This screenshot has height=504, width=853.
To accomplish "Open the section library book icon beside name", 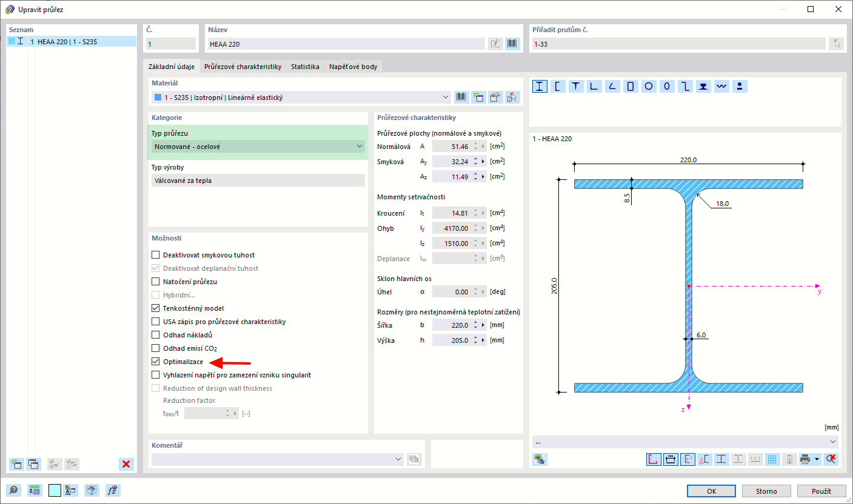I will (x=513, y=44).
